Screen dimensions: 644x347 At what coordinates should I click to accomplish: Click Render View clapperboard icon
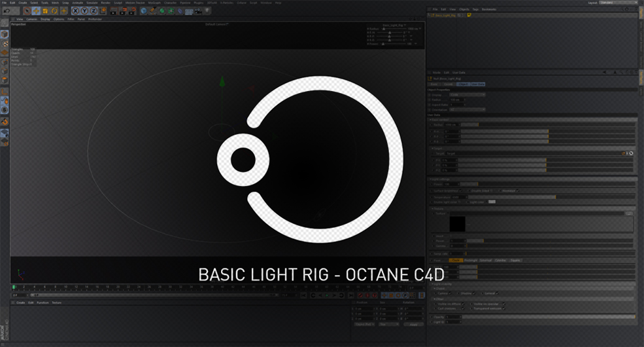click(114, 11)
